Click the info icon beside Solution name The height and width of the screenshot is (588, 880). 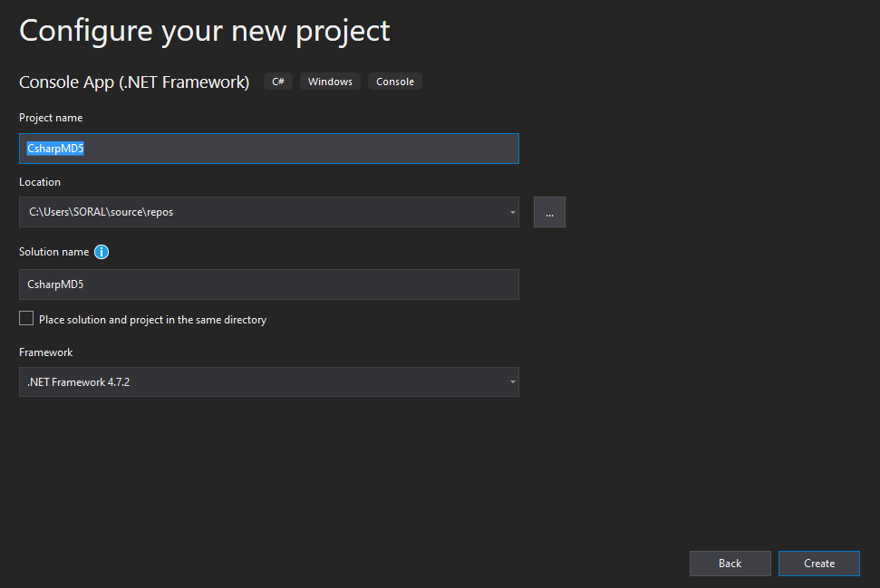pyautogui.click(x=102, y=252)
